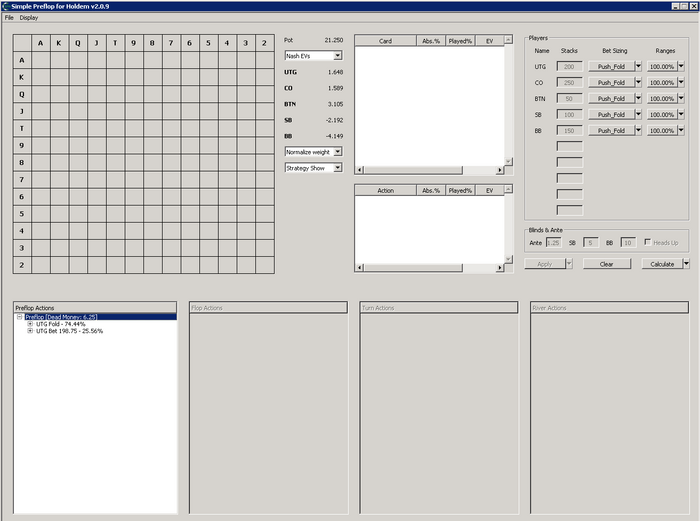Image resolution: width=700 pixels, height=521 pixels.
Task: Select UTG Fold - 74.44% row
Action: point(60,324)
